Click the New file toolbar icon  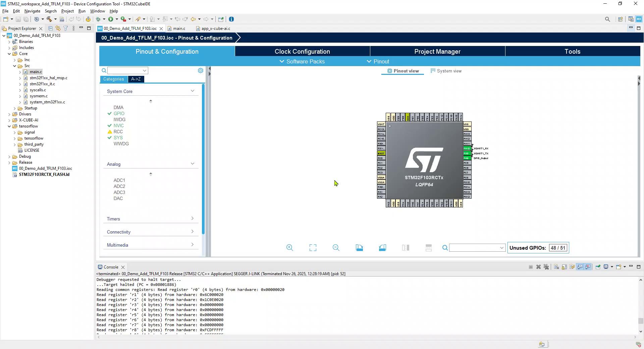point(6,19)
